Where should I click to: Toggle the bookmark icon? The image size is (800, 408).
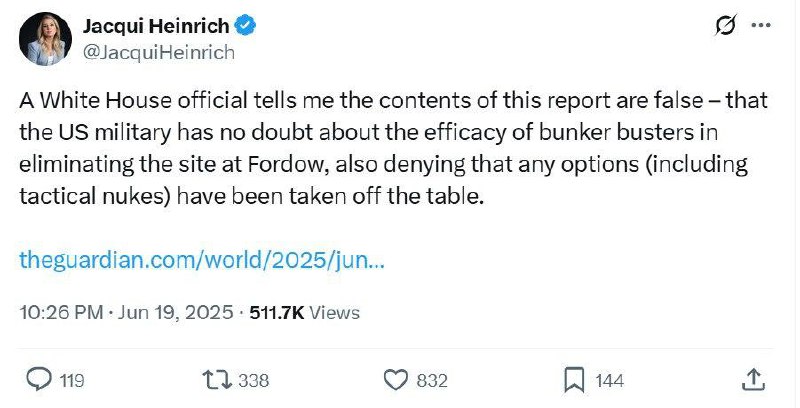575,379
